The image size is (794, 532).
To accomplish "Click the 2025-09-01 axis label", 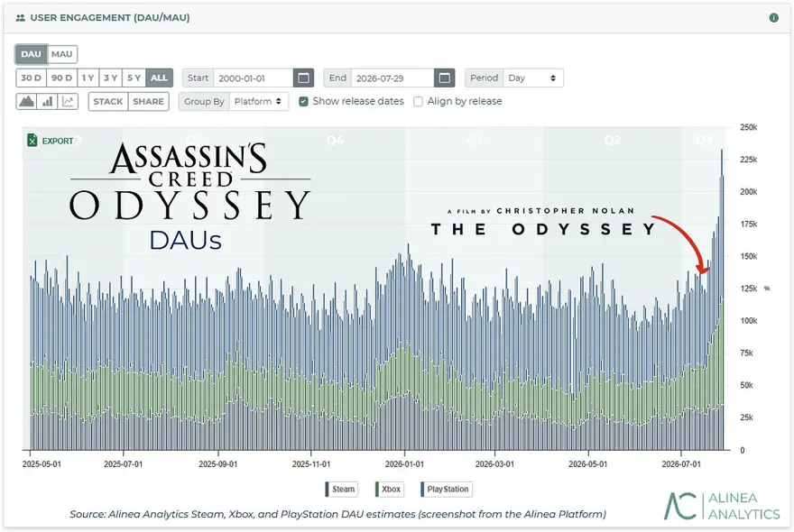I will pyautogui.click(x=217, y=463).
